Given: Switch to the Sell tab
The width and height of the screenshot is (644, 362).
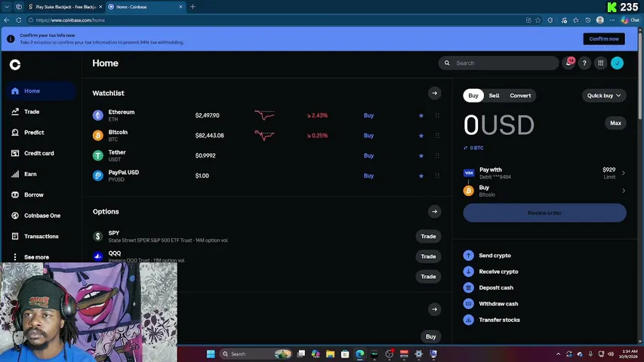Looking at the screenshot, I should [494, 96].
